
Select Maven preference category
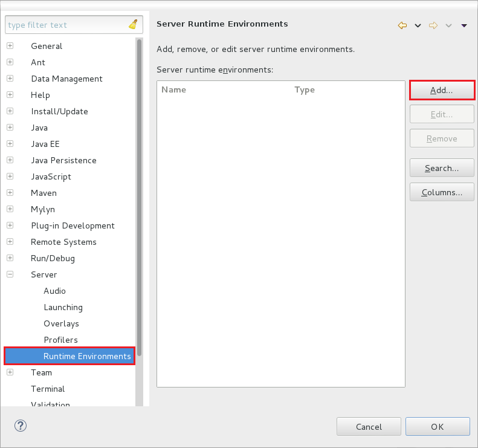coord(44,193)
